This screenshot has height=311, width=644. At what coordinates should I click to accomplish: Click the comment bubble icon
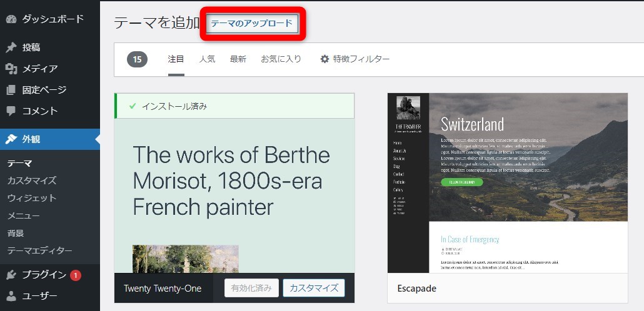(11, 111)
